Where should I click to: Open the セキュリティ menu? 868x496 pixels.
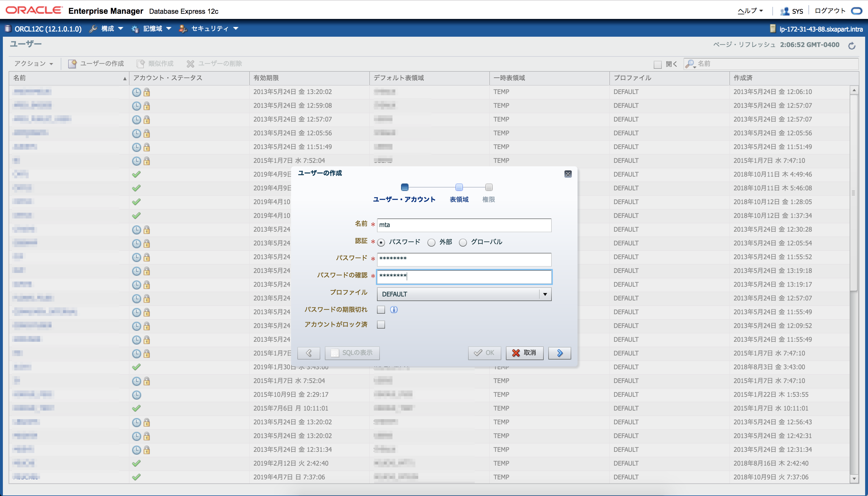tap(209, 29)
